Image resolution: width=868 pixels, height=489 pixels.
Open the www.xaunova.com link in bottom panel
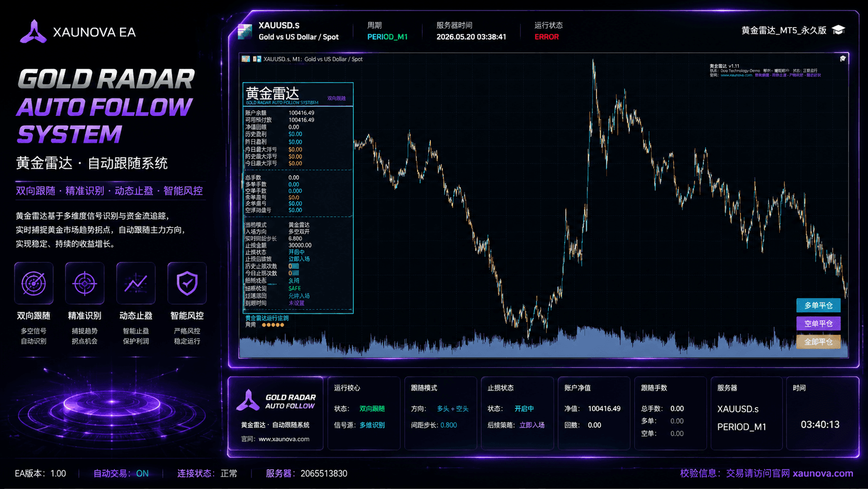click(284, 439)
